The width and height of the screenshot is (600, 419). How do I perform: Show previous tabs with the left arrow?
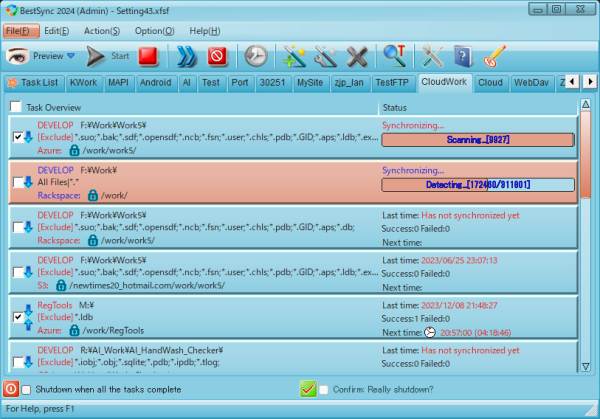572,82
